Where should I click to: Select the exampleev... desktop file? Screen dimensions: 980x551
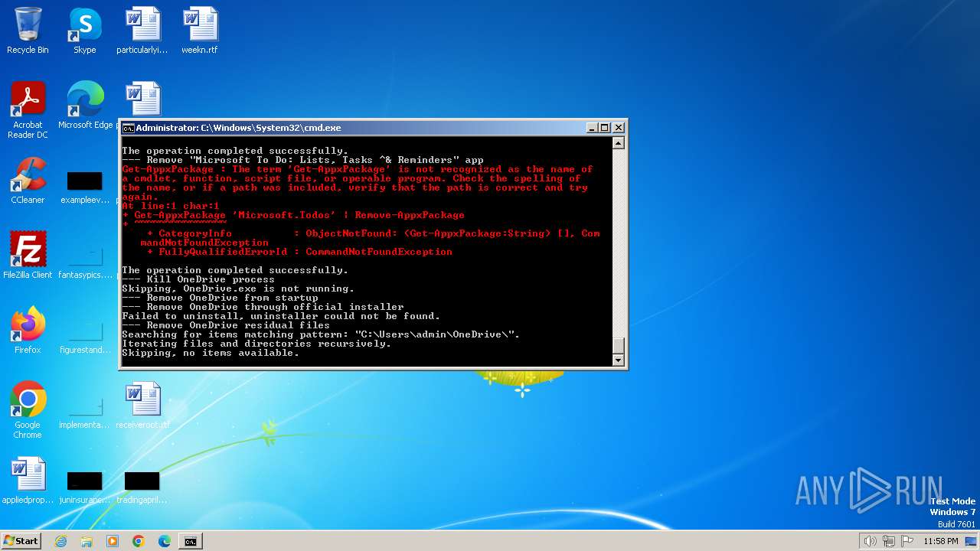pyautogui.click(x=84, y=187)
